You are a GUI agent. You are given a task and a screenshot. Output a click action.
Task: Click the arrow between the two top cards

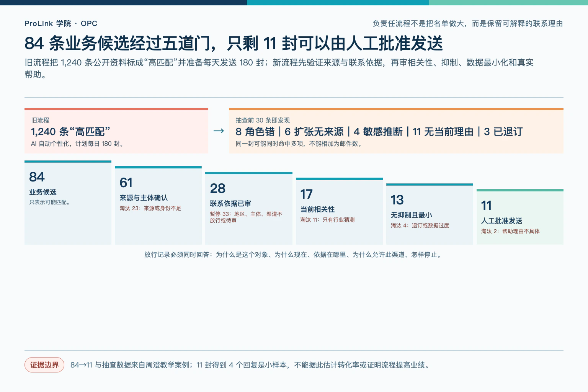pos(219,131)
